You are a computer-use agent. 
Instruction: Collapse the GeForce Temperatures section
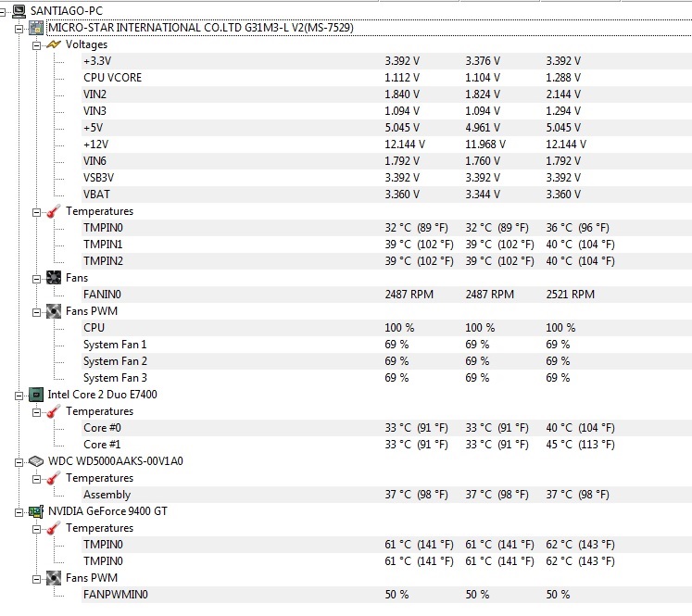pyautogui.click(x=37, y=529)
